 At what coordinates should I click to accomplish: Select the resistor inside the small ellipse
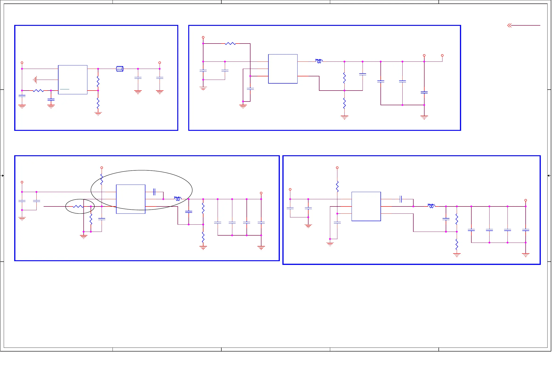tap(78, 206)
